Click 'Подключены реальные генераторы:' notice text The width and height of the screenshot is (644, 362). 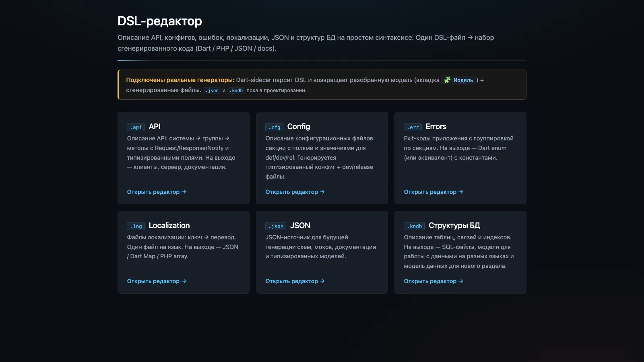[x=180, y=80]
